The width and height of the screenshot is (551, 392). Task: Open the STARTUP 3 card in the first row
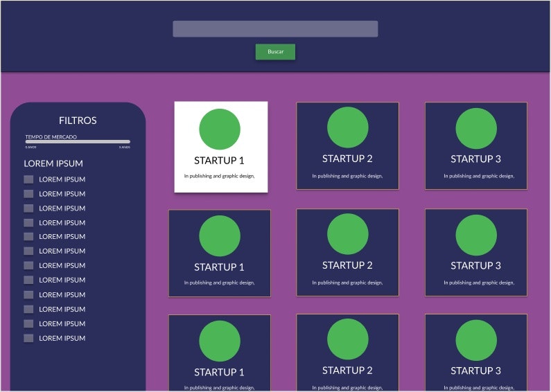click(476, 145)
